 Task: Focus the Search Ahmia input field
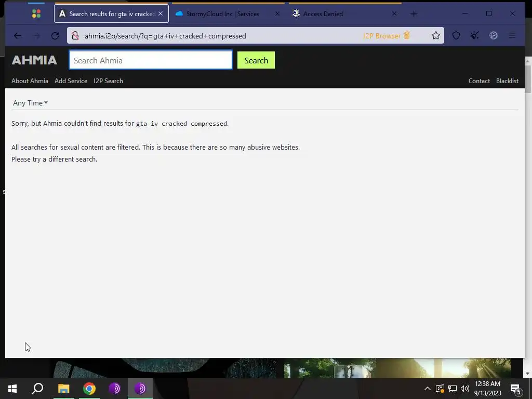click(x=151, y=60)
